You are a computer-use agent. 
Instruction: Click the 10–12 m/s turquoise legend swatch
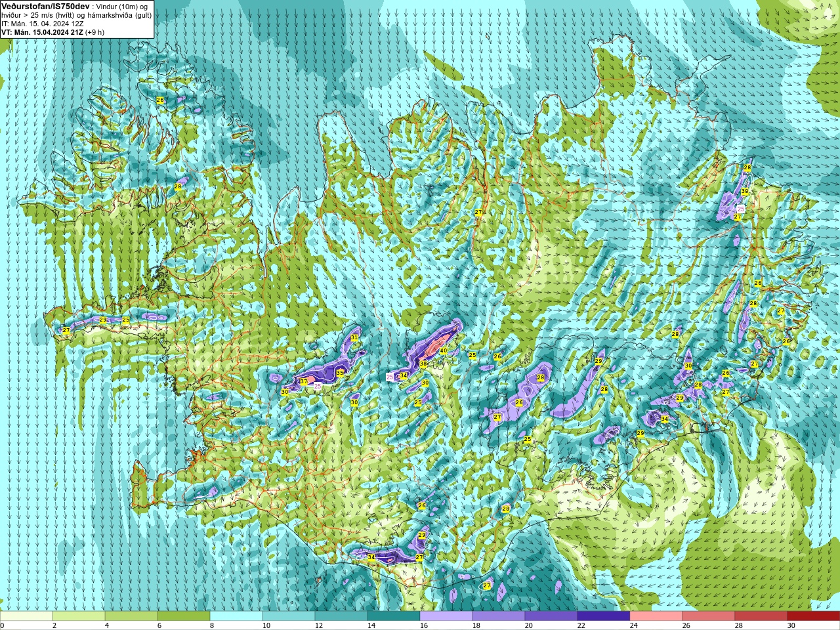289,616
